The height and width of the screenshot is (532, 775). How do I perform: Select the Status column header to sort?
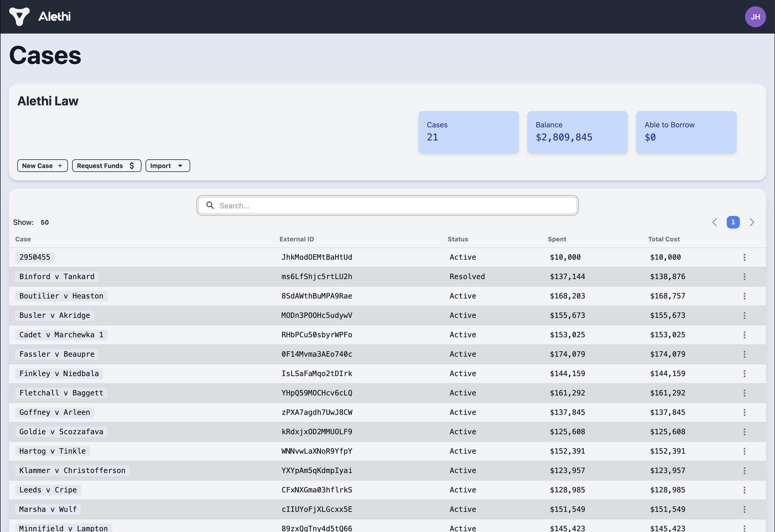pyautogui.click(x=458, y=239)
